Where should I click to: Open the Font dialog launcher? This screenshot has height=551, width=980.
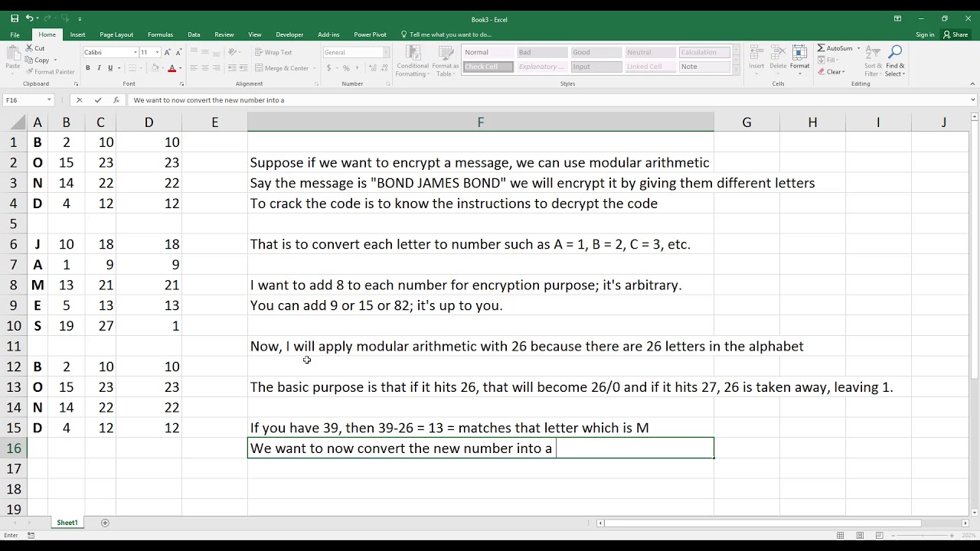click(x=181, y=83)
